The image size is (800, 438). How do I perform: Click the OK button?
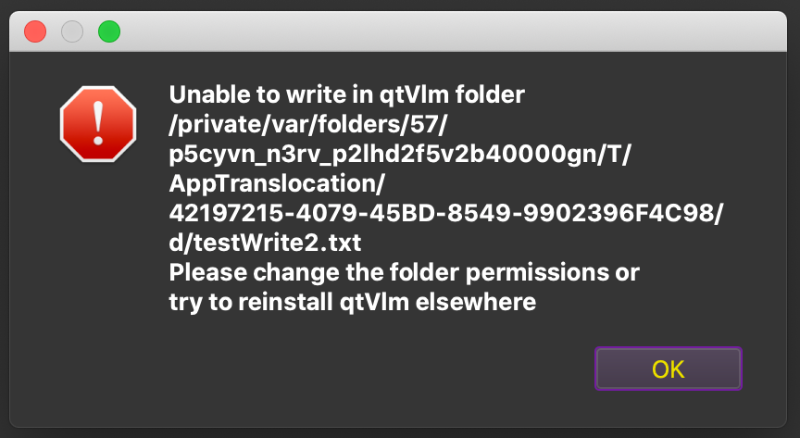[668, 369]
